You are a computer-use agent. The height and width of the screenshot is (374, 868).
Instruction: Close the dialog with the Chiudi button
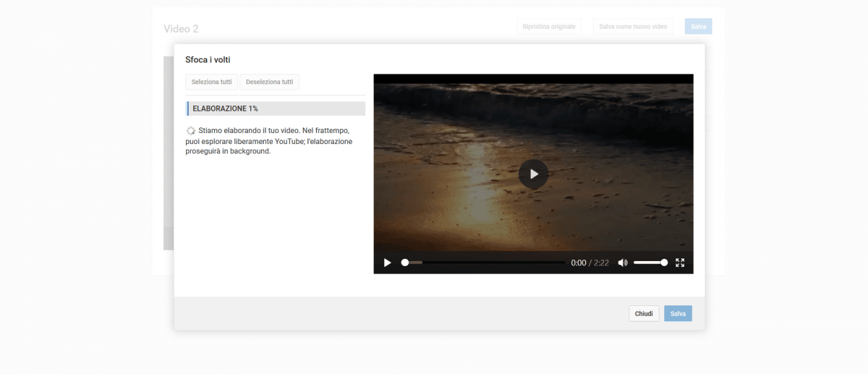pos(644,313)
